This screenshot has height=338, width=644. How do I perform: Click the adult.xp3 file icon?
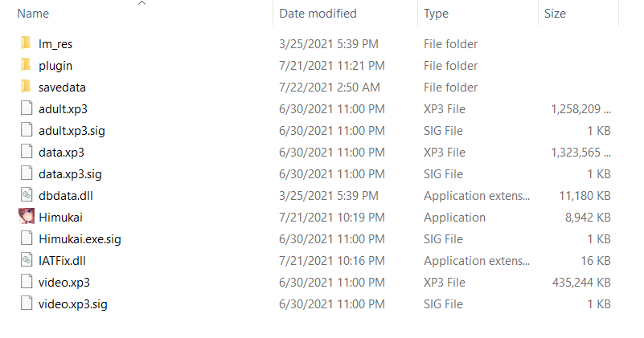(x=26, y=108)
